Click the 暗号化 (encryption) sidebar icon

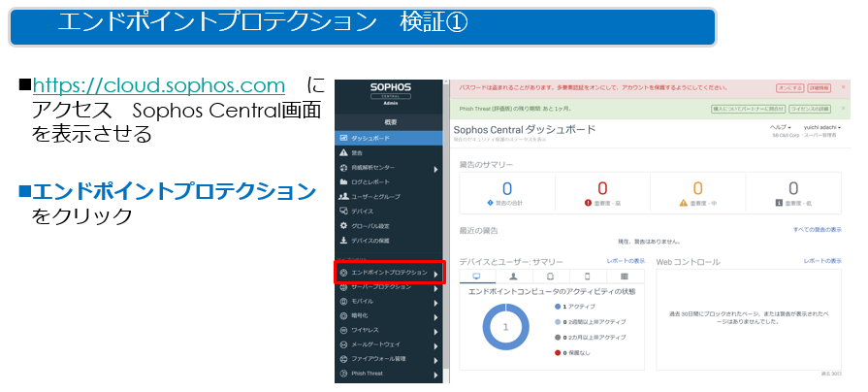pyautogui.click(x=343, y=315)
